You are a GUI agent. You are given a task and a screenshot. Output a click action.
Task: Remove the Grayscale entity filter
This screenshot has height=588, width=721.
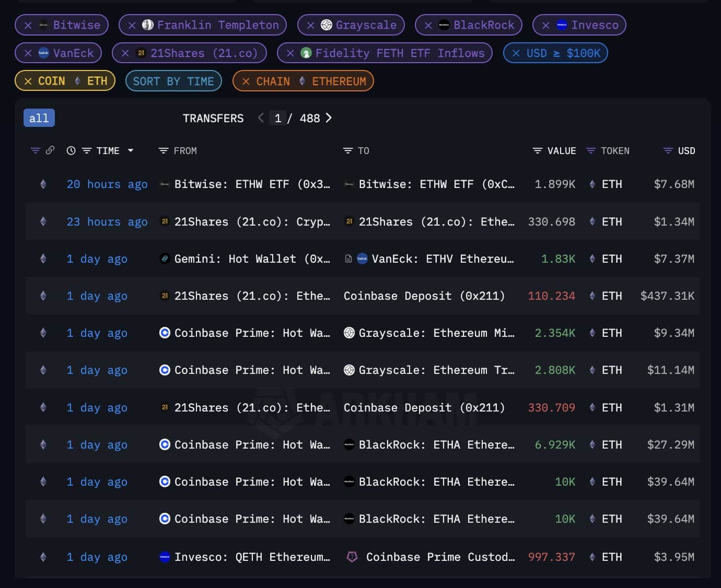[x=311, y=25]
